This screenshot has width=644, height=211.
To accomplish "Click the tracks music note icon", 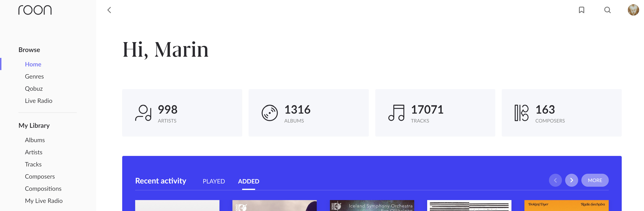I will [x=396, y=113].
